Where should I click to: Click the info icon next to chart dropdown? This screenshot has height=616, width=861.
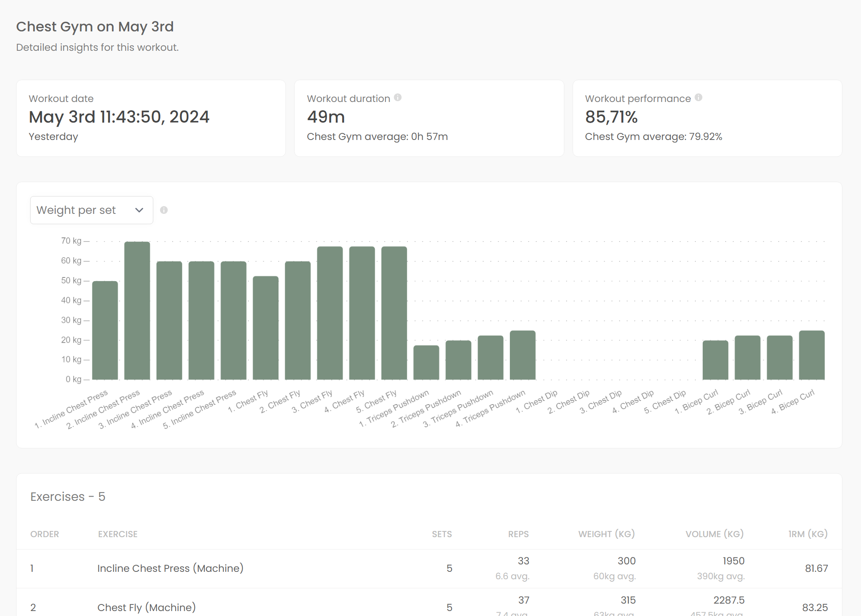(x=164, y=210)
